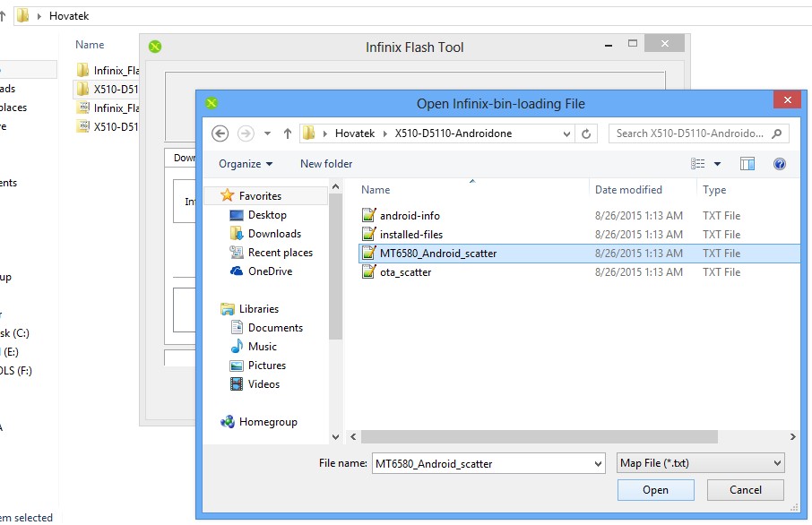Expand the File name dropdown arrow
The image size is (812, 525).
pos(598,463)
